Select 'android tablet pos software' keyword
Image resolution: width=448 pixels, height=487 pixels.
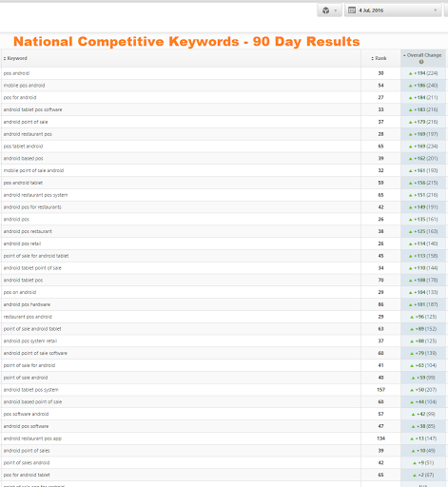click(32, 109)
